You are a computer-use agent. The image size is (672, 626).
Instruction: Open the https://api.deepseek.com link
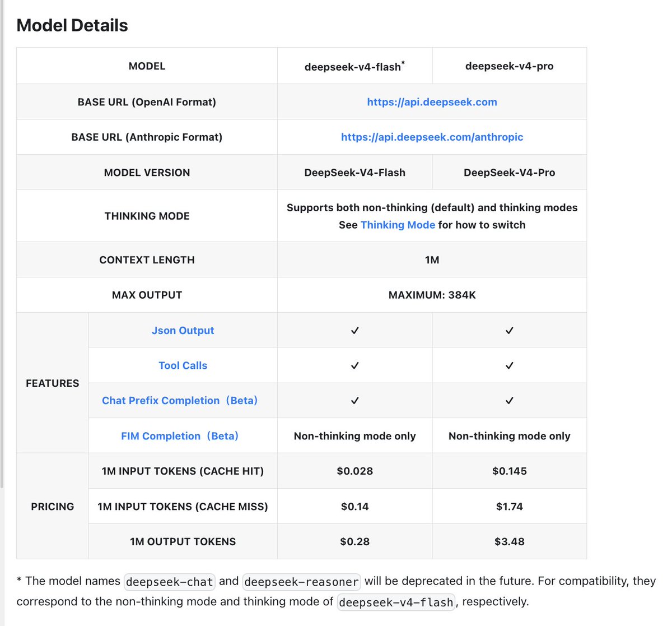click(x=432, y=101)
